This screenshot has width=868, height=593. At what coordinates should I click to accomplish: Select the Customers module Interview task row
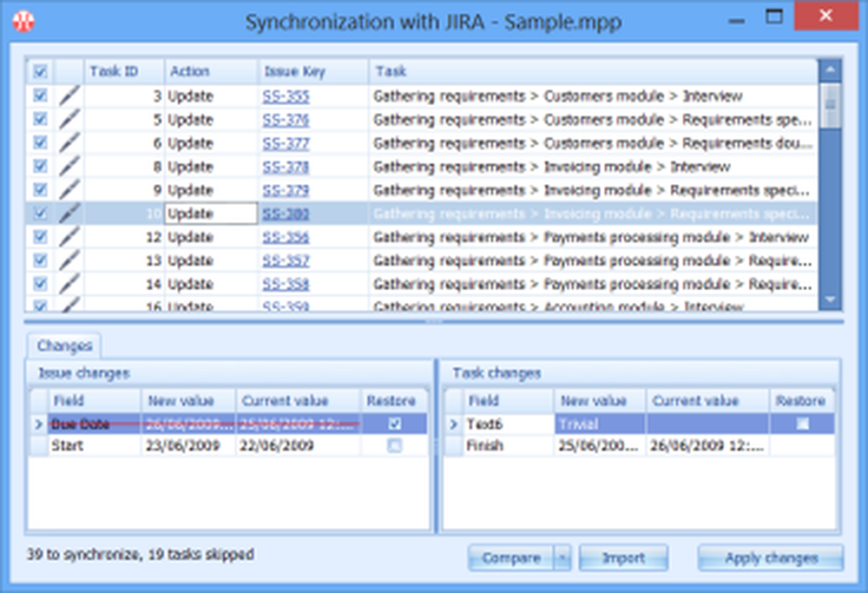pyautogui.click(x=421, y=96)
